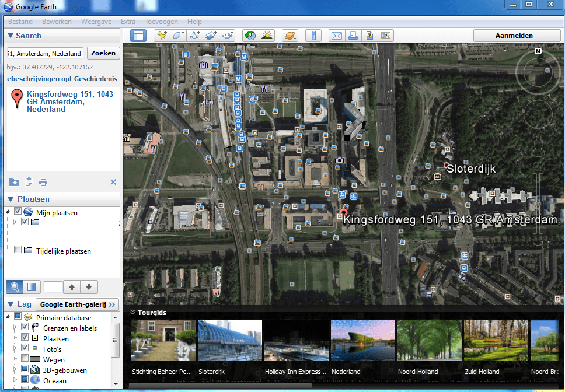This screenshot has width=565, height=392.
Task: Open the Extra menu
Action: tap(128, 22)
